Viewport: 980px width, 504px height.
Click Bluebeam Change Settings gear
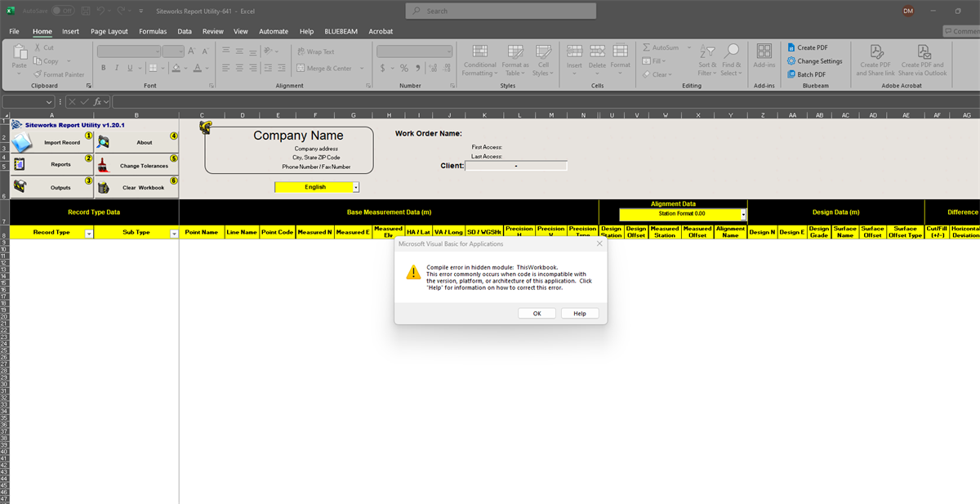814,61
